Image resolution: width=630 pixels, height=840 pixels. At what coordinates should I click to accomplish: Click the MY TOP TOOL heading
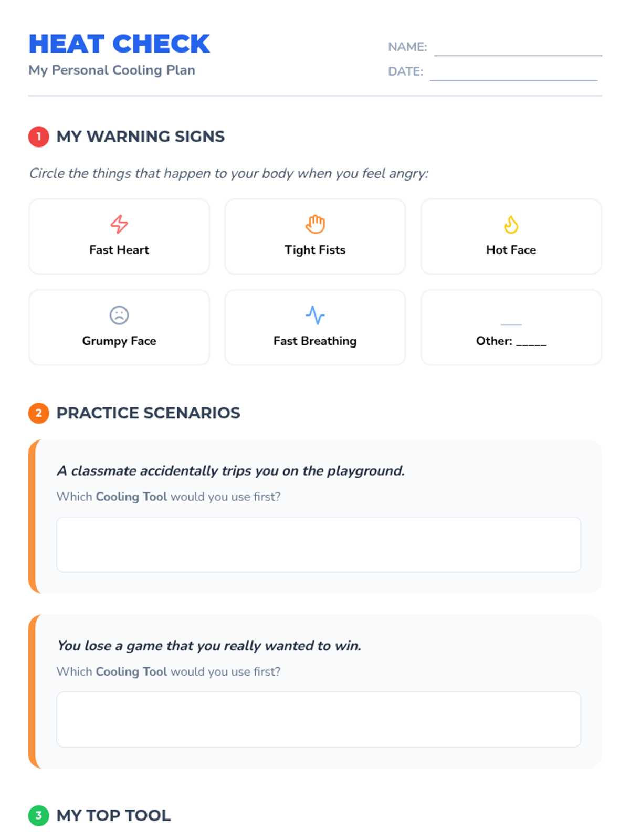[x=113, y=815]
